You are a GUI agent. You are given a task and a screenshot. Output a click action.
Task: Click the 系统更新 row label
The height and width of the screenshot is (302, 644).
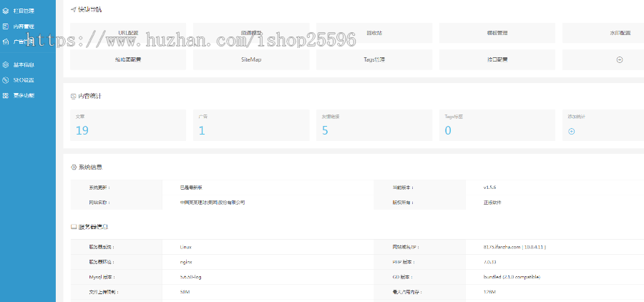(x=99, y=187)
